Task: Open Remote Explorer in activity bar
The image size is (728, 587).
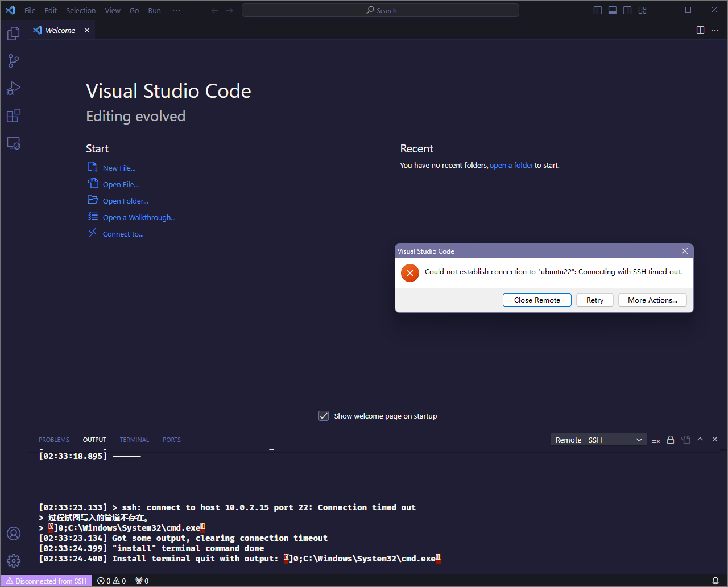Action: (14, 143)
